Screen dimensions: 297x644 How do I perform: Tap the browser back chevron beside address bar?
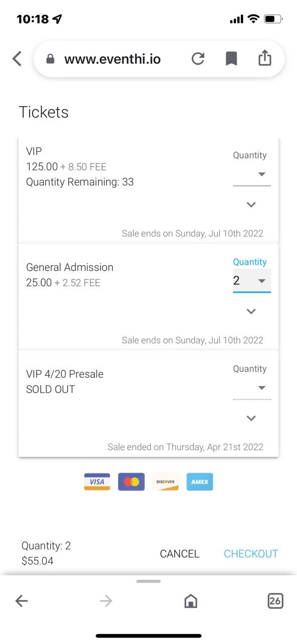tap(17, 59)
